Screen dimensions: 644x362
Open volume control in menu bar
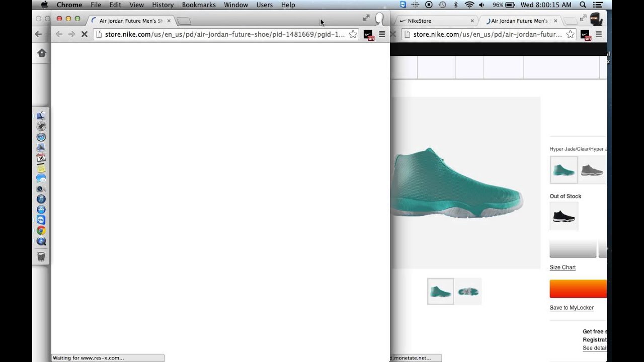pos(482,5)
